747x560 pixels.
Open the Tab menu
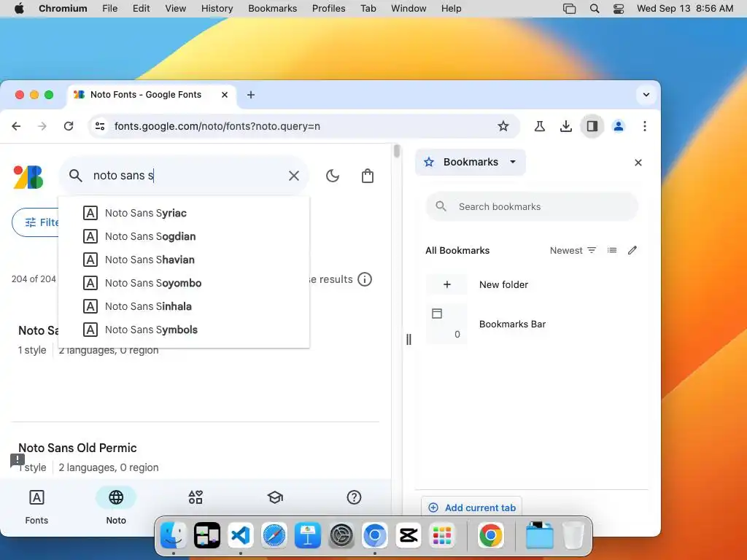coord(368,9)
